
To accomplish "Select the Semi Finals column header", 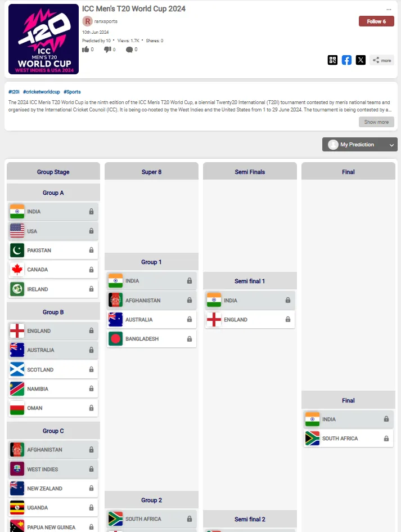I will coord(250,172).
